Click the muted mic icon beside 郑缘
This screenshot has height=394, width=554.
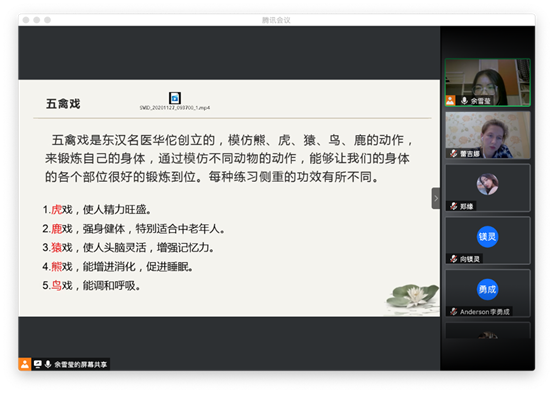click(454, 206)
